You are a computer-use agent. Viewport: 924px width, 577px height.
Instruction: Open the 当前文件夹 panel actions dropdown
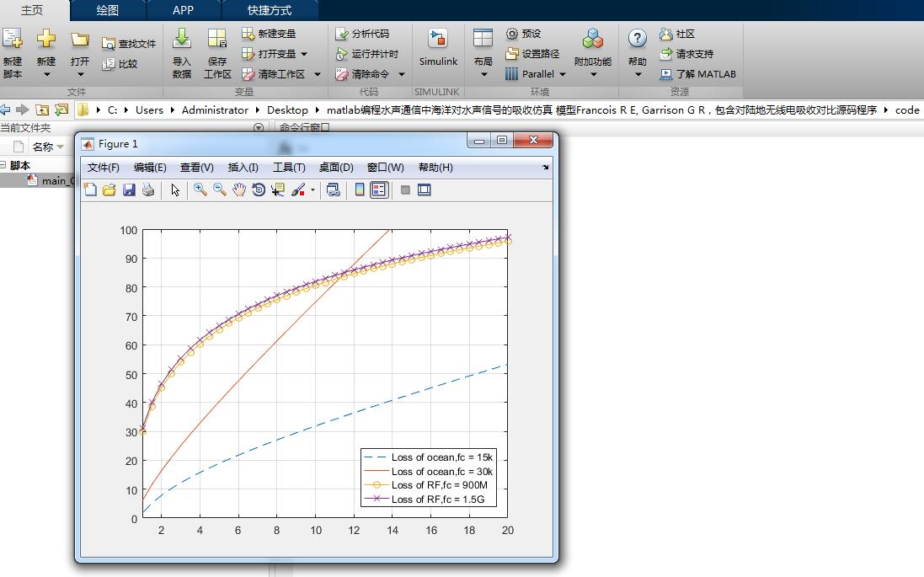(x=258, y=127)
